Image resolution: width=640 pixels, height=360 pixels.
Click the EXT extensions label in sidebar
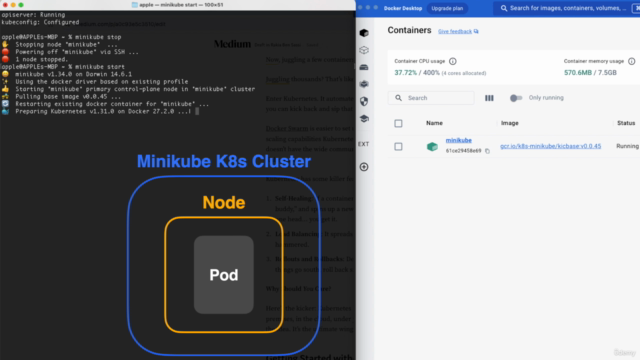point(364,144)
